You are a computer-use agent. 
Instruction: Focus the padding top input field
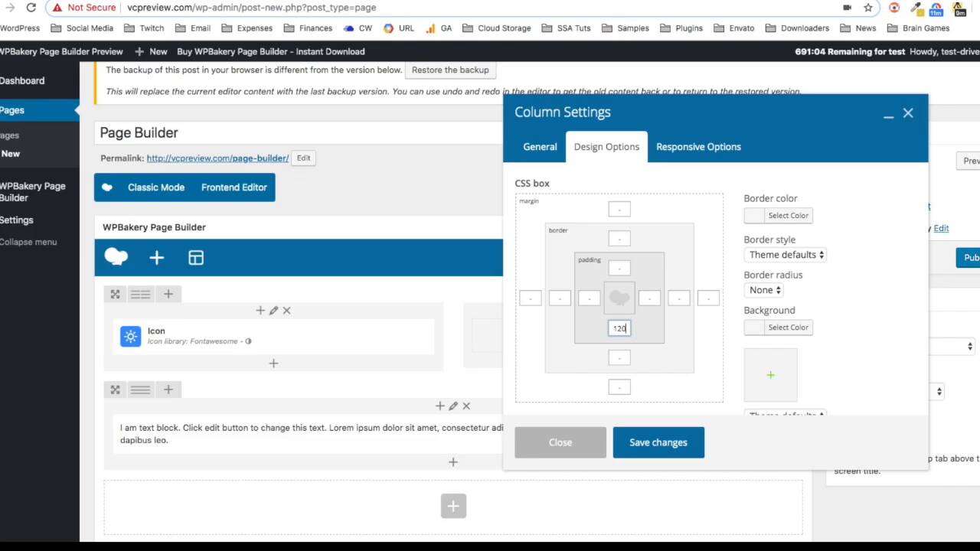click(x=619, y=268)
